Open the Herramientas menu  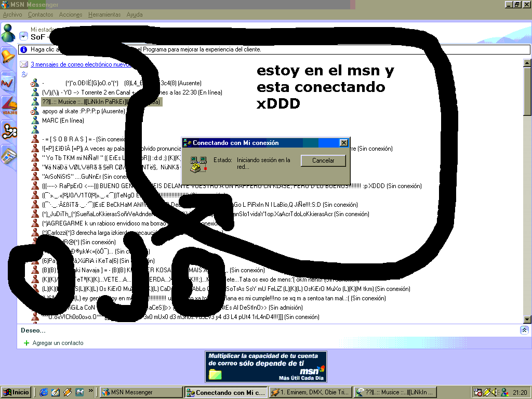click(104, 15)
